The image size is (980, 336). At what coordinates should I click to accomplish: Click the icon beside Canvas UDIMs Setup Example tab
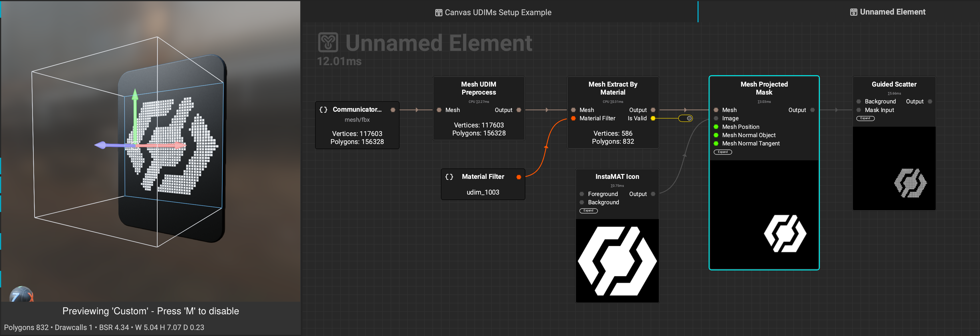click(439, 13)
